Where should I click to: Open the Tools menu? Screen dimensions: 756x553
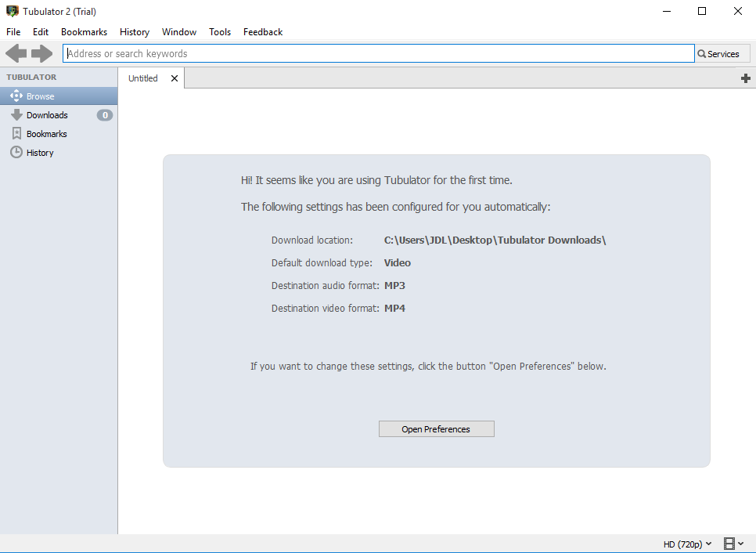[x=220, y=32]
